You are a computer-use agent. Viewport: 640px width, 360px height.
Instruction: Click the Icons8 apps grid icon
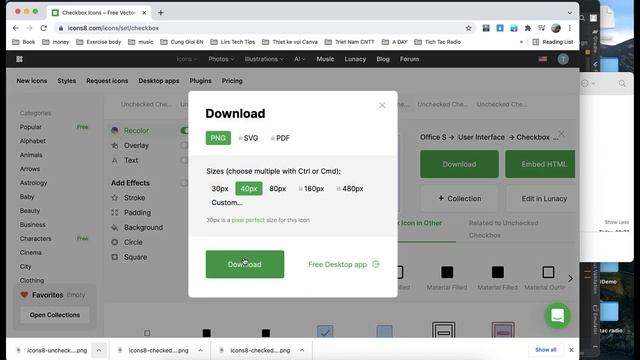pyautogui.click(x=19, y=59)
